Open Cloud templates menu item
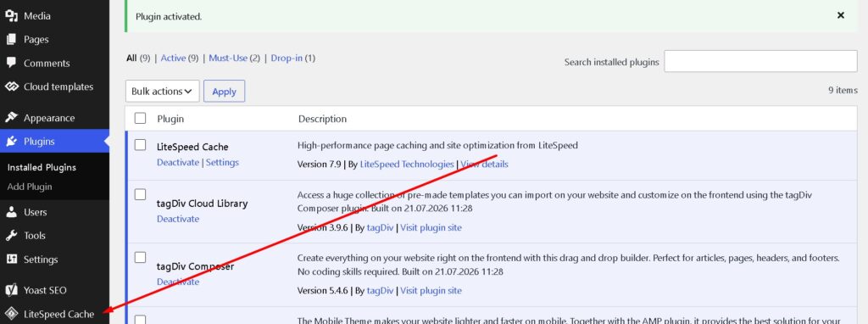This screenshot has width=868, height=324. [x=54, y=87]
